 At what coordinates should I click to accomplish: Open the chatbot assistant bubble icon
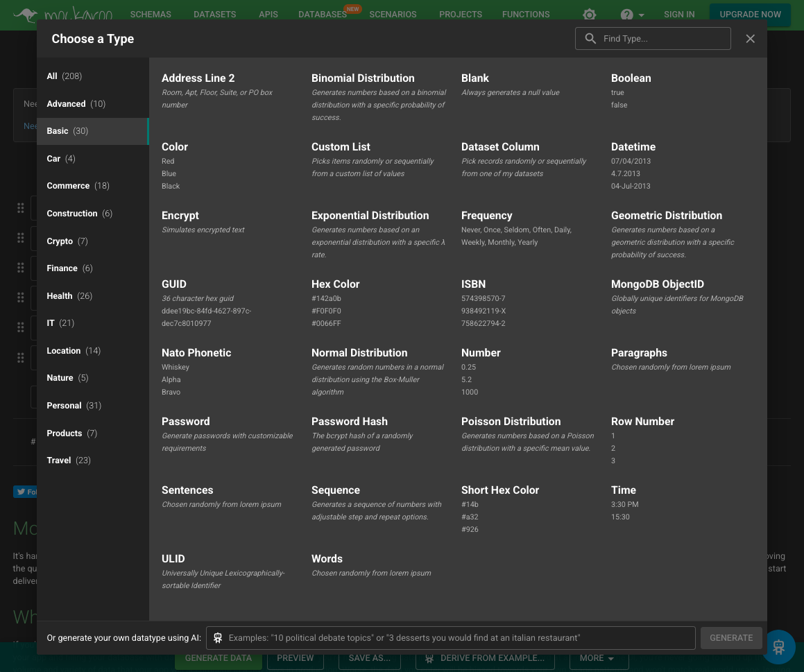tap(778, 647)
